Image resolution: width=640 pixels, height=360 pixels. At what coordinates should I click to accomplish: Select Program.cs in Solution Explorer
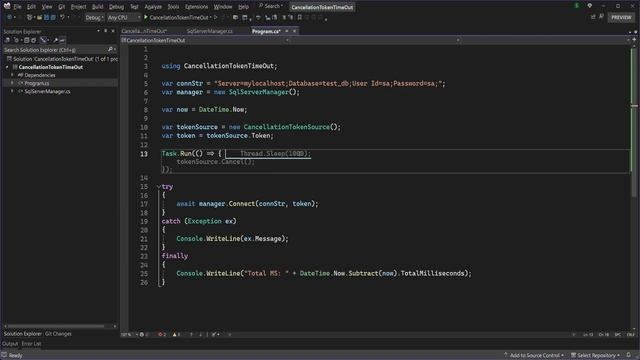37,83
